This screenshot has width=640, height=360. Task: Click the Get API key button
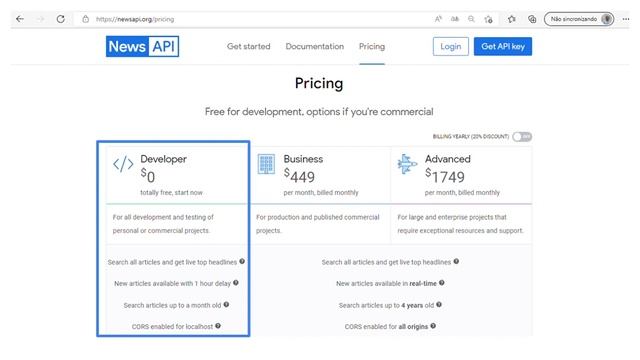503,47
